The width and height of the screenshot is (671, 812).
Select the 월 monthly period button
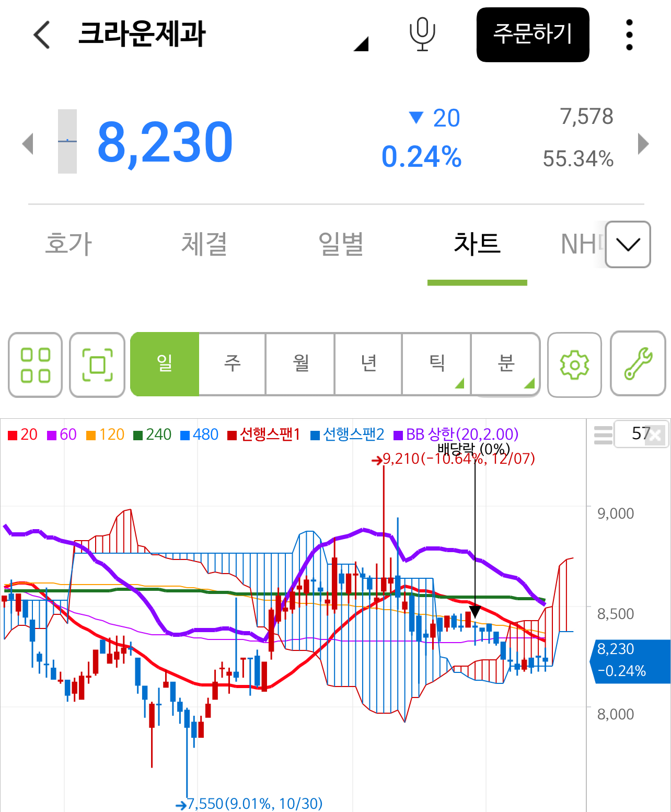coord(300,364)
